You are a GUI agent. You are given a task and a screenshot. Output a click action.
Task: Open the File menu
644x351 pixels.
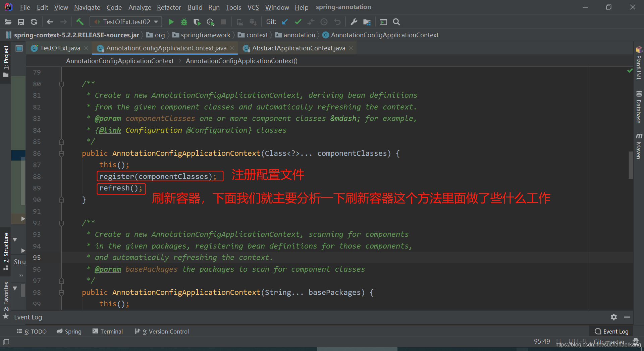(x=25, y=7)
